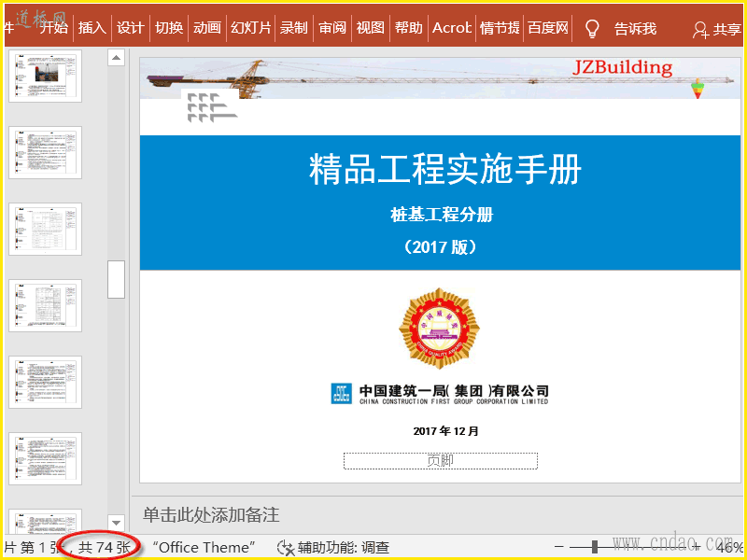Screen dimensions: 747x560
Task: Click the tower crane image on the slide
Action: point(440,78)
